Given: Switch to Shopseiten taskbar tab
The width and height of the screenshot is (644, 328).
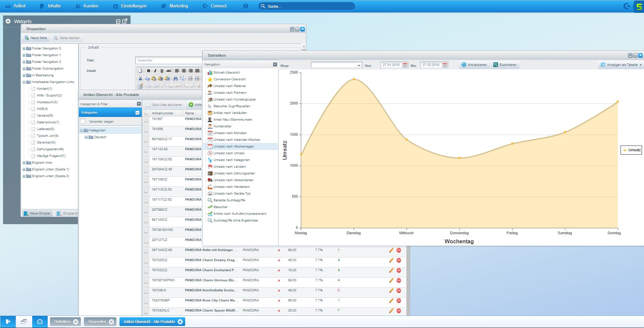Looking at the screenshot, I should 100,322.
